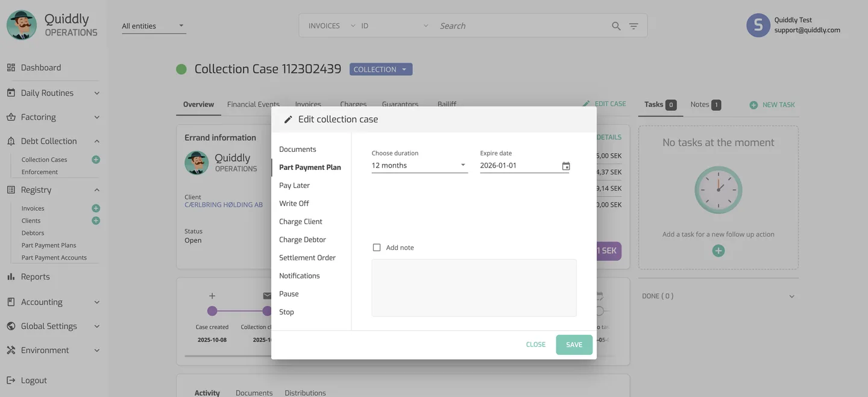This screenshot has height=397, width=868.
Task: Expand the Daily Routines menu
Action: pyautogui.click(x=96, y=93)
